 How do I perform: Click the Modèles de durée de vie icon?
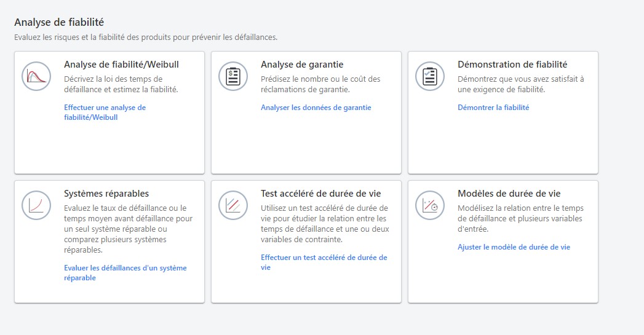tap(430, 205)
